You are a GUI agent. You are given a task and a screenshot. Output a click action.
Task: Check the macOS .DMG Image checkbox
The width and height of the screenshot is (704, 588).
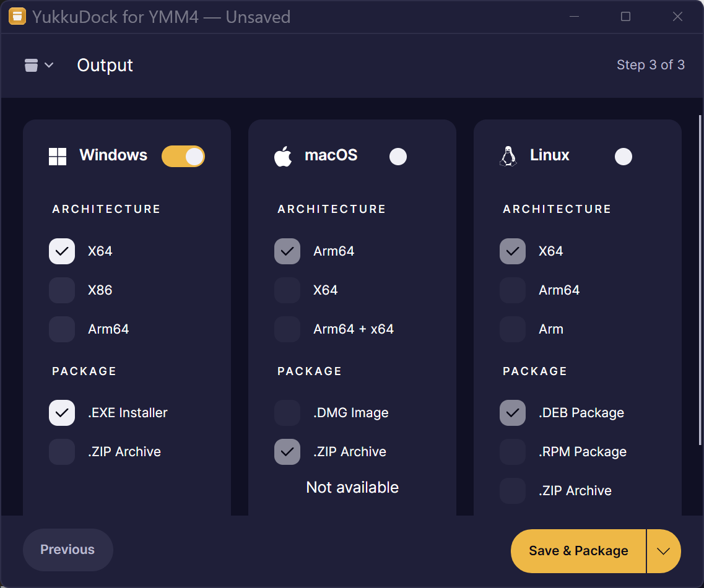tap(287, 413)
